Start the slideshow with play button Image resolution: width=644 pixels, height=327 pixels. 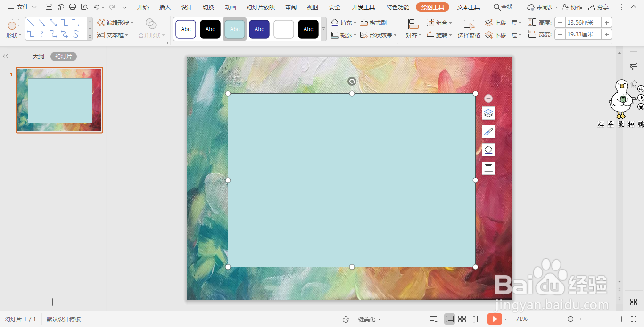pyautogui.click(x=495, y=319)
